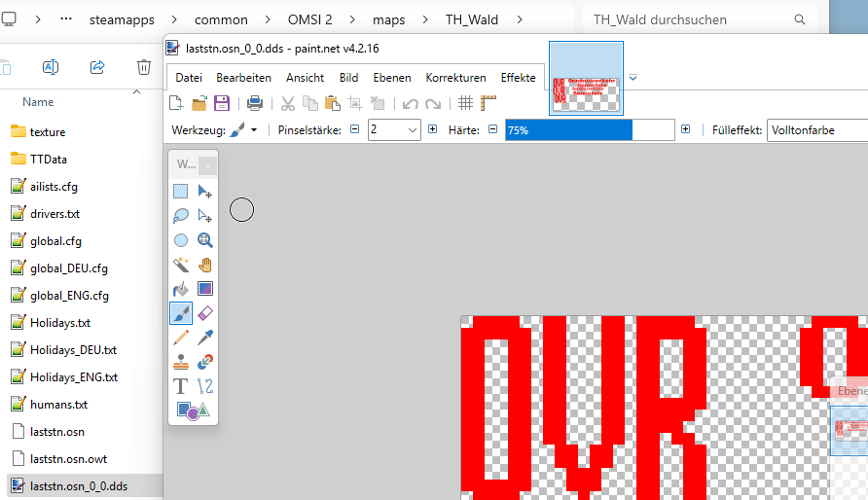868x500 pixels.
Task: Activate the Text tool
Action: [x=181, y=386]
